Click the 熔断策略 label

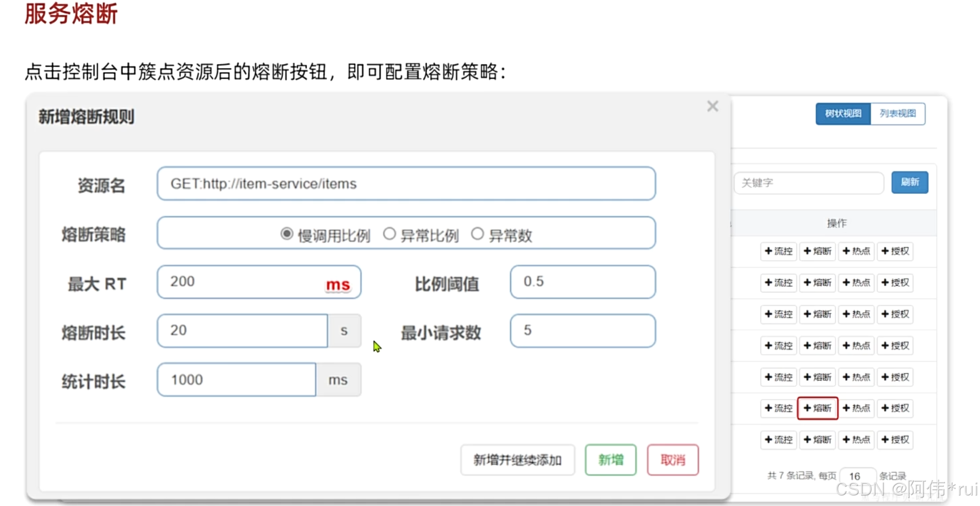tap(94, 234)
